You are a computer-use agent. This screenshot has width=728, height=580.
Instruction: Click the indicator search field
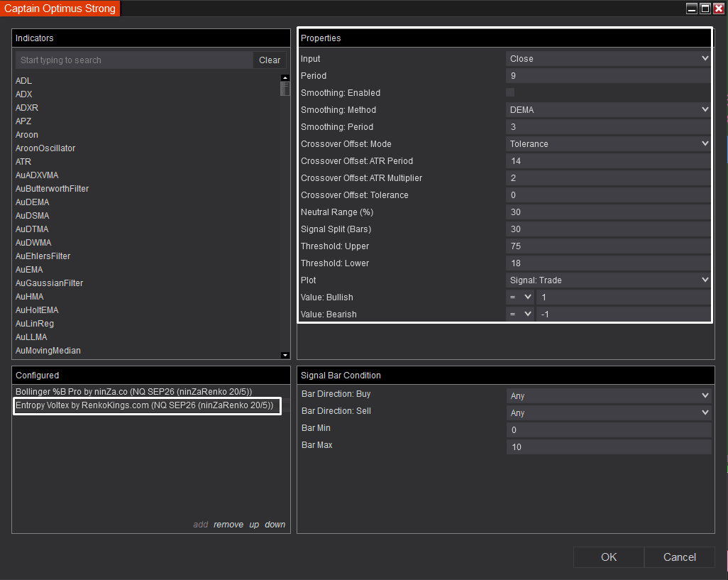tap(135, 60)
